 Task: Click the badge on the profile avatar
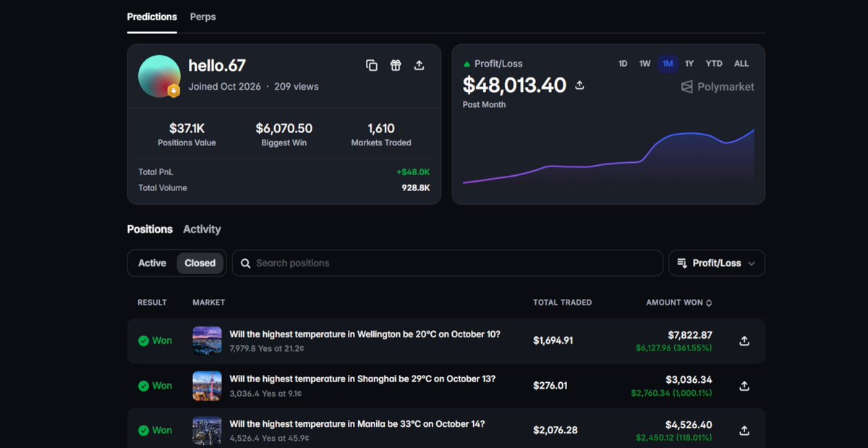tap(174, 90)
